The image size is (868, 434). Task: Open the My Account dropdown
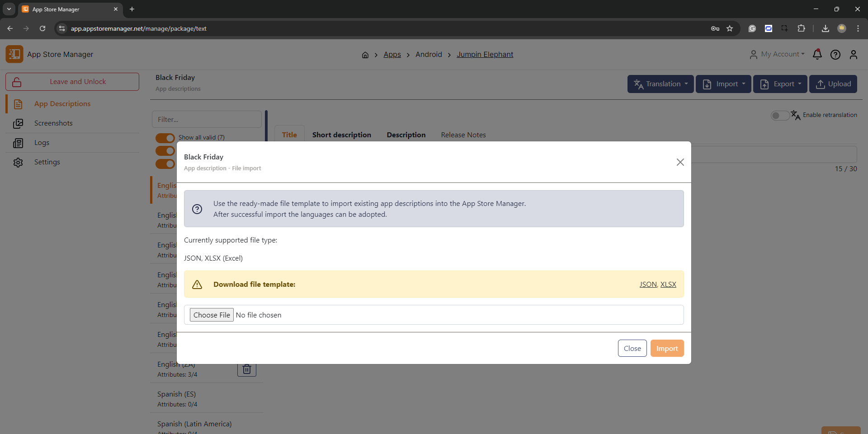[778, 54]
